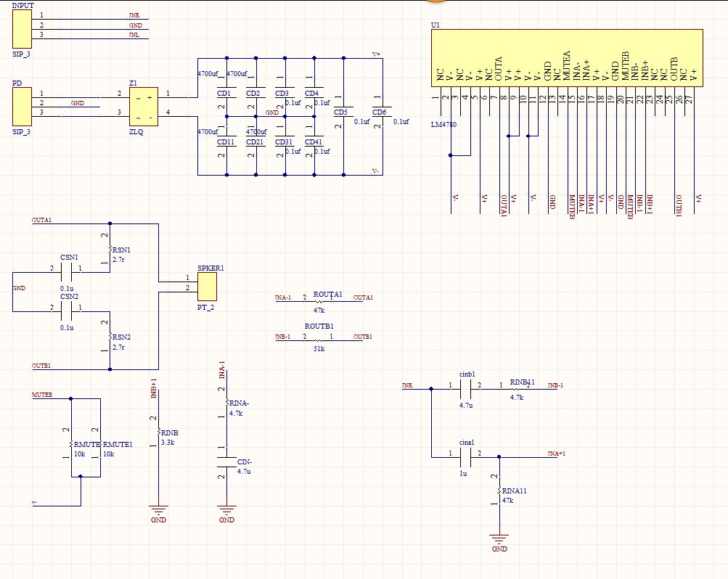Image resolution: width=728 pixels, height=579 pixels.
Task: Click the RSN2 resistor label
Action: (x=121, y=337)
